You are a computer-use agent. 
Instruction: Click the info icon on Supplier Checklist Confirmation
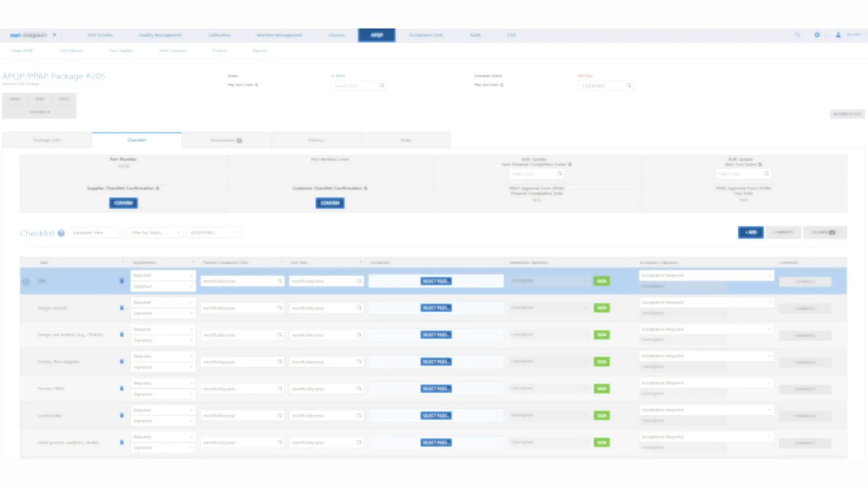tap(157, 188)
